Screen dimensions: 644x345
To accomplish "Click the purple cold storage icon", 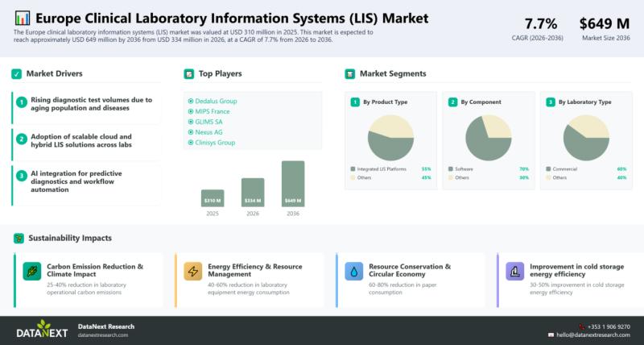I will coord(515,272).
